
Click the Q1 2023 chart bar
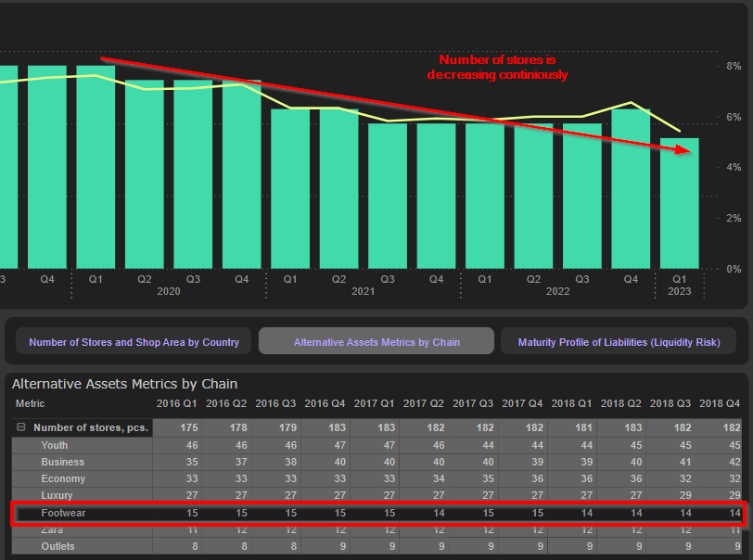[x=679, y=204]
